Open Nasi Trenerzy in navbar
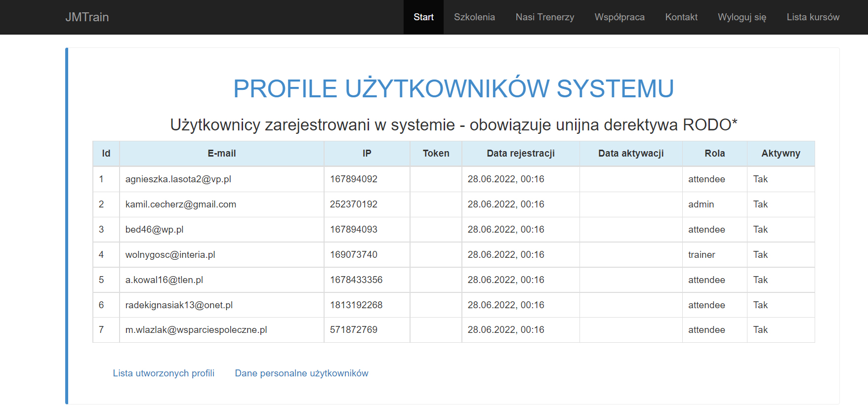Screen dimensions: 868x407 pos(545,17)
